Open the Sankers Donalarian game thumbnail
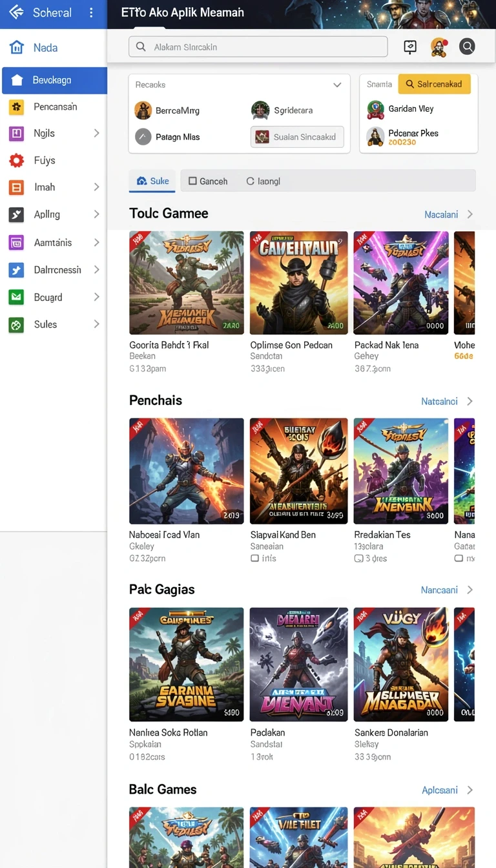This screenshot has width=496, height=868. coord(401,665)
